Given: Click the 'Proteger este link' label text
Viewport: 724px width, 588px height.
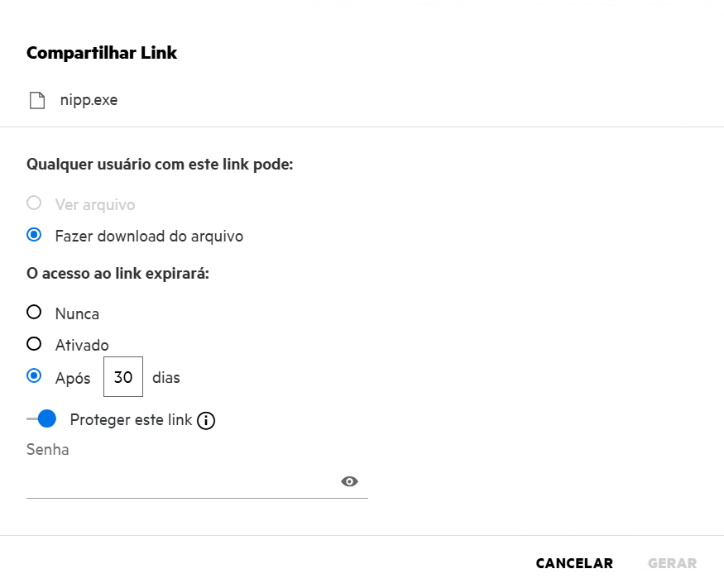Looking at the screenshot, I should pos(131,420).
